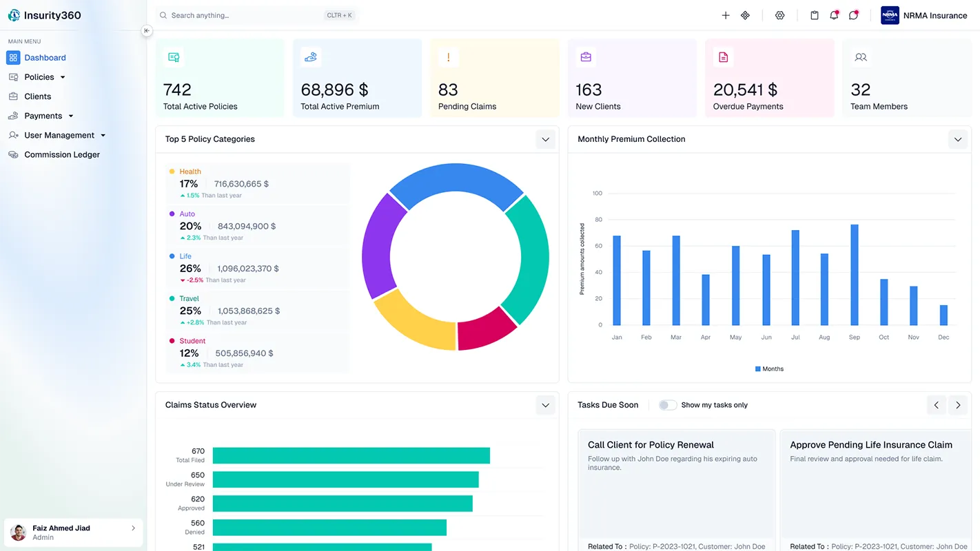Open the Dashboard icon in sidebar
The width and height of the screenshot is (980, 551).
pyautogui.click(x=12, y=58)
